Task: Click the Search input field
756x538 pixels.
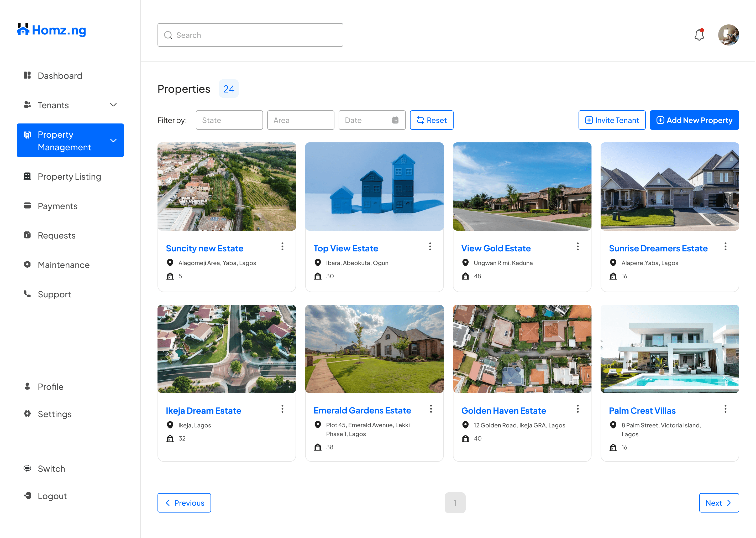Action: pos(250,35)
